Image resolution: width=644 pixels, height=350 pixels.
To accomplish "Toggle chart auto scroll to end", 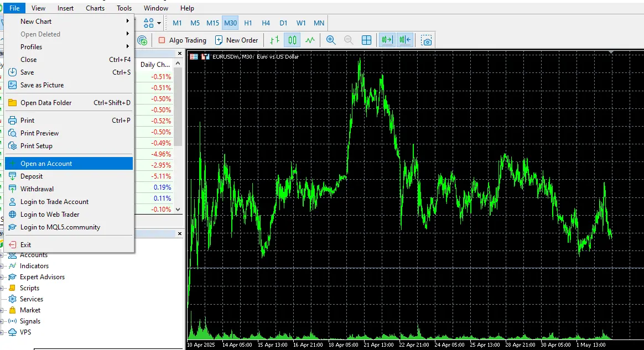I will (x=387, y=40).
